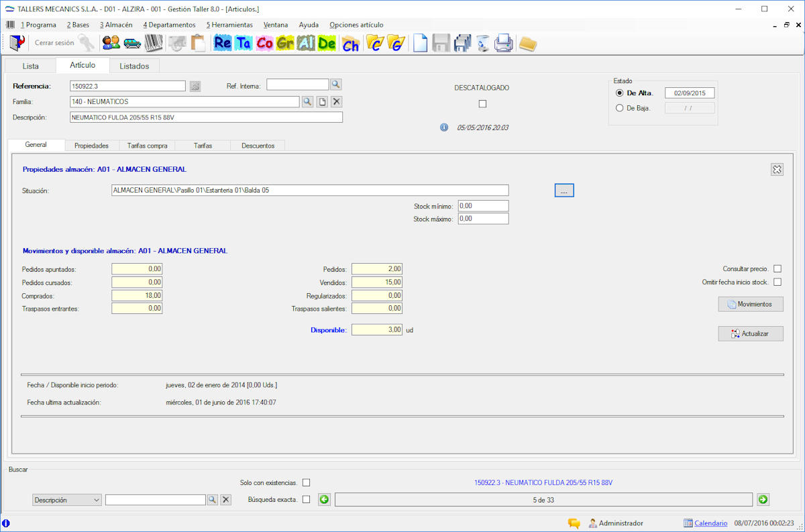Run search with magnifier in Buscar bar
The image size is (805, 532).
(x=213, y=500)
